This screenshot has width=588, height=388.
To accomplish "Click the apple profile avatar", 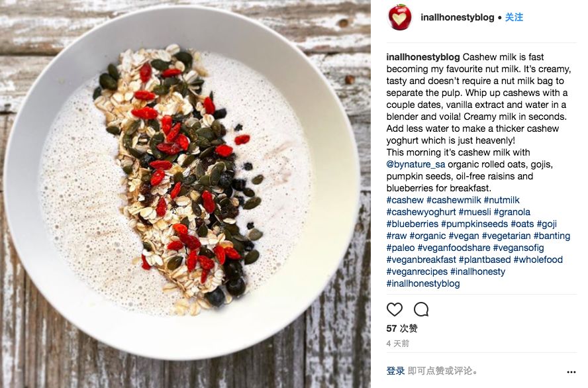I will [399, 17].
